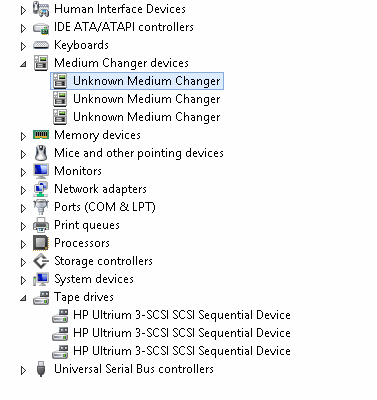Collapse the Medium Changer devices node
The width and height of the screenshot is (377, 400).
[x=23, y=64]
